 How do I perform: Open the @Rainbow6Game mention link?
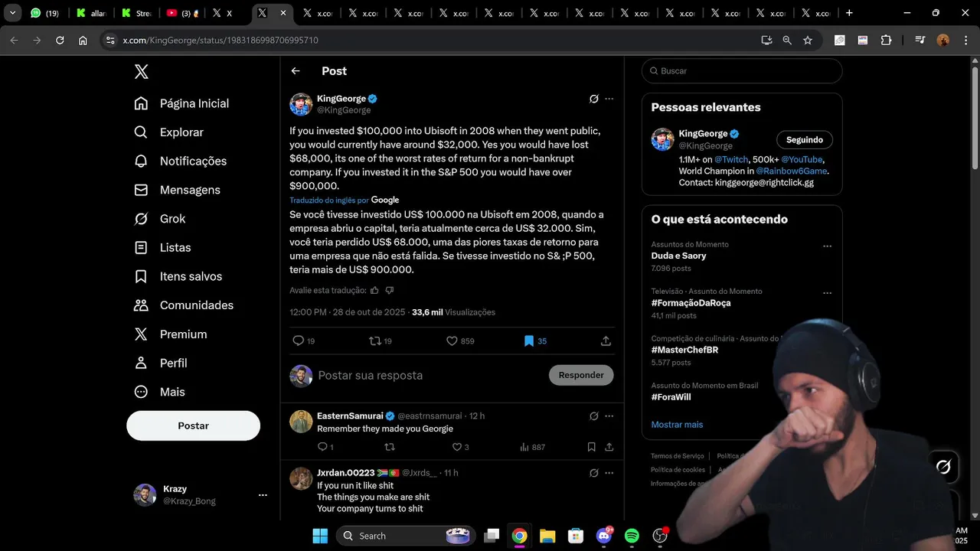[792, 171]
